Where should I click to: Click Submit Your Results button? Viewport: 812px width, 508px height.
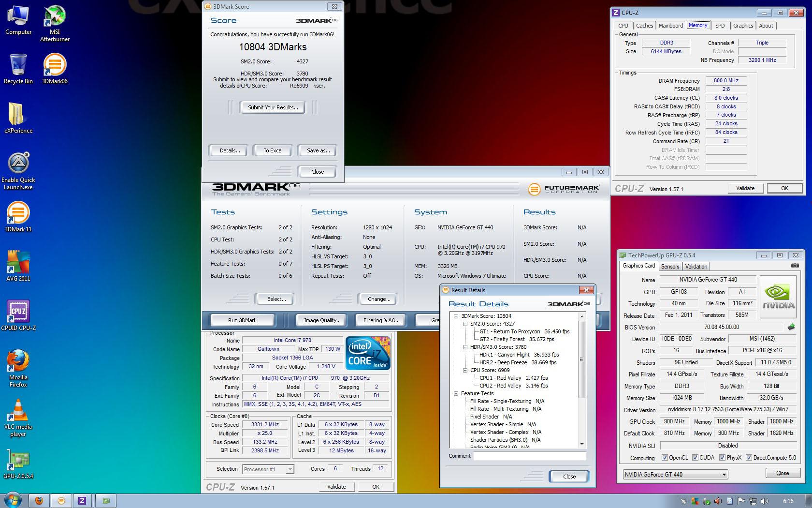[x=273, y=107]
